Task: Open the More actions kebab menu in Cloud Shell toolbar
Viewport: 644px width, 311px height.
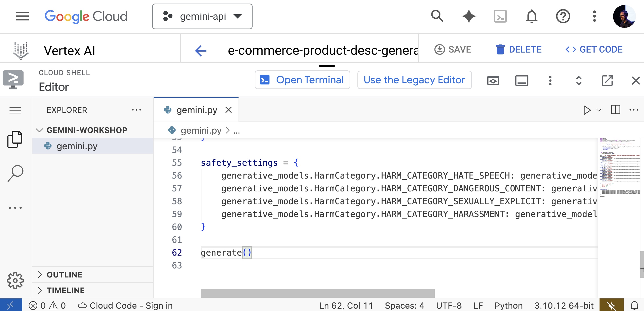Action: click(550, 81)
